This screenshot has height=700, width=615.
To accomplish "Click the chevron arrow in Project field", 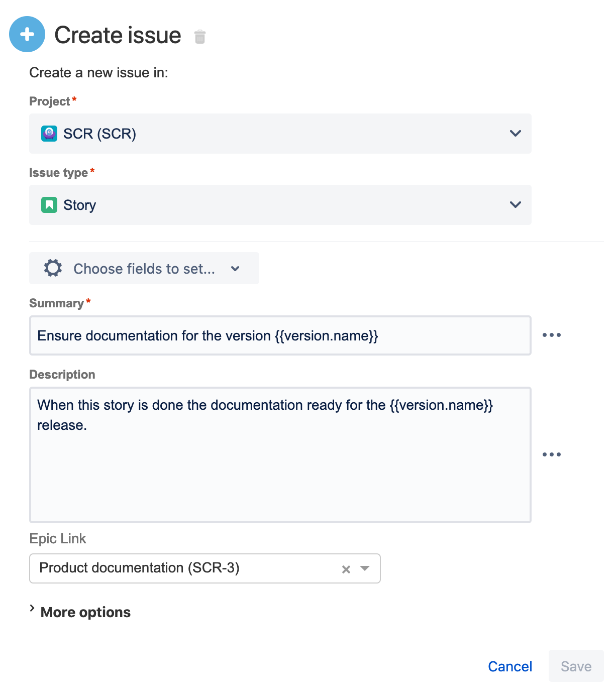I will (516, 134).
